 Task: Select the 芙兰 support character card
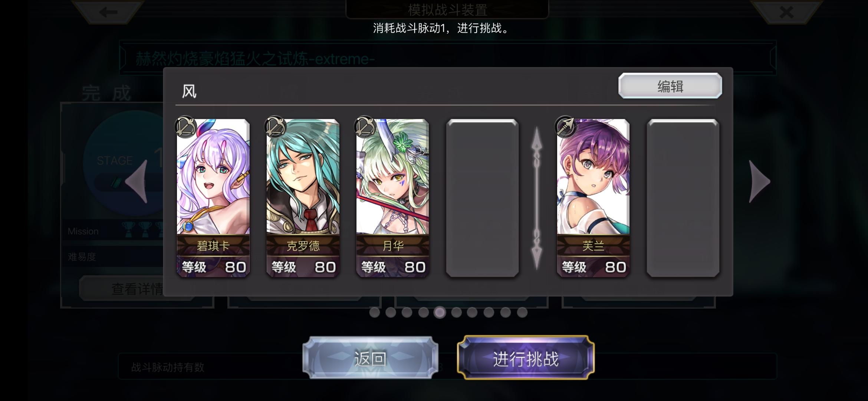(x=593, y=198)
